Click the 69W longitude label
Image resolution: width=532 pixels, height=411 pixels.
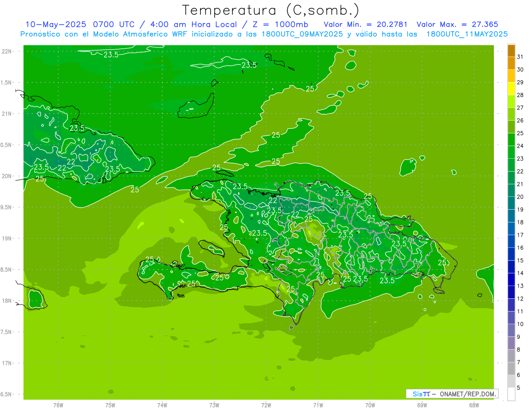pyautogui.click(x=422, y=405)
